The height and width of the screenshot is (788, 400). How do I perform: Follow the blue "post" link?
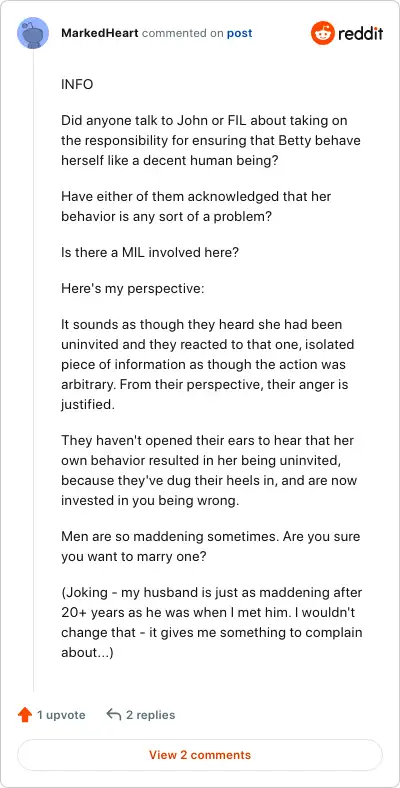[x=239, y=34]
